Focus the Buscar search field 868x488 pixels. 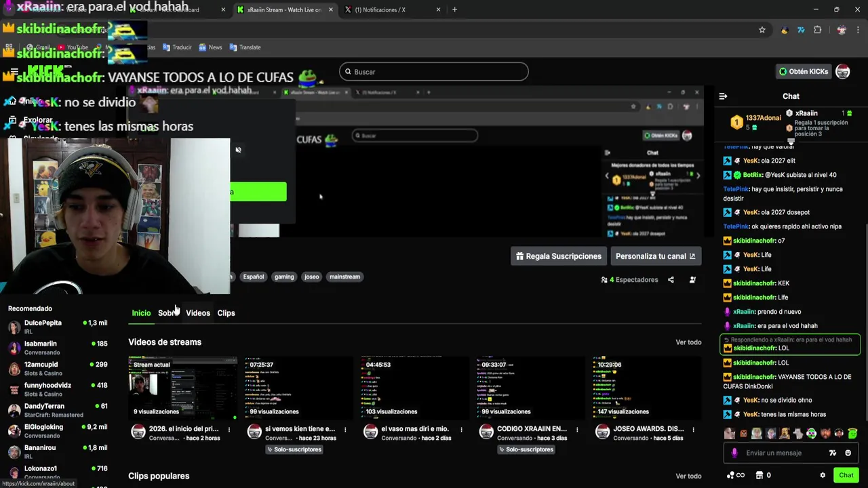click(x=433, y=72)
